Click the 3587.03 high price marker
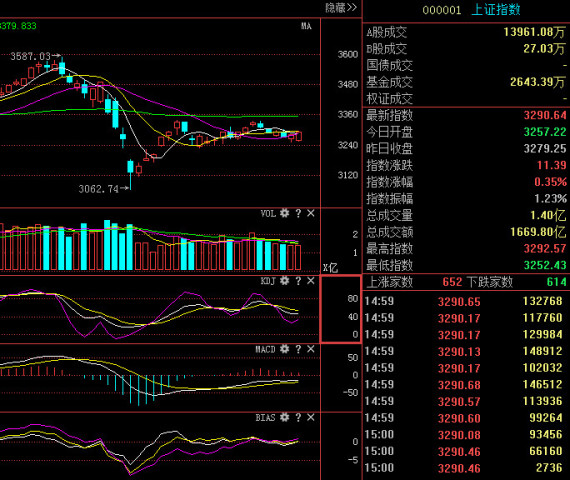 point(31,56)
